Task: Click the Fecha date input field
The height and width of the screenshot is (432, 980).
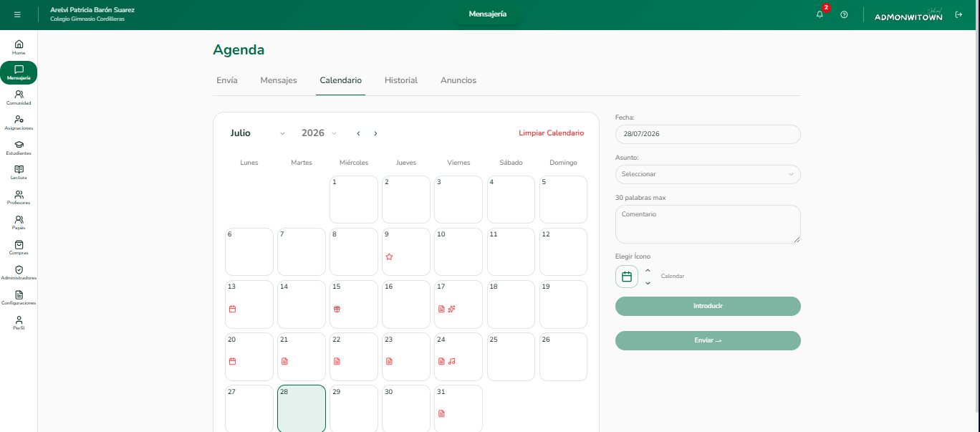Action: coord(708,134)
